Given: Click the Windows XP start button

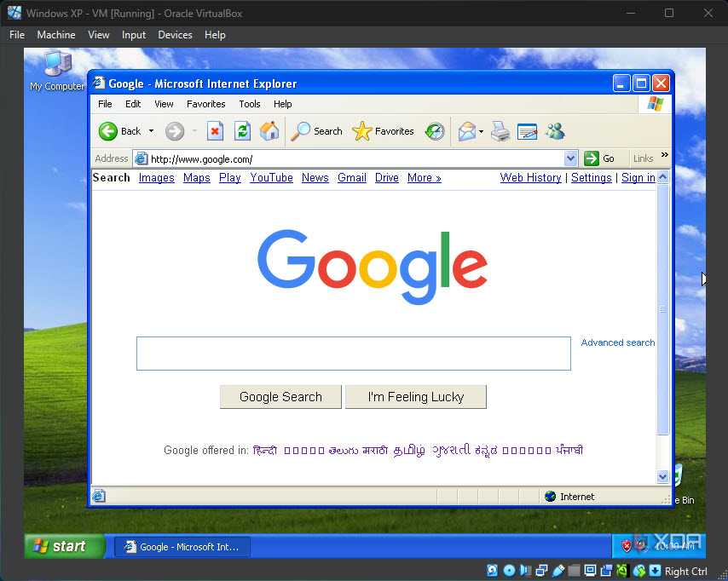Looking at the screenshot, I should point(65,546).
